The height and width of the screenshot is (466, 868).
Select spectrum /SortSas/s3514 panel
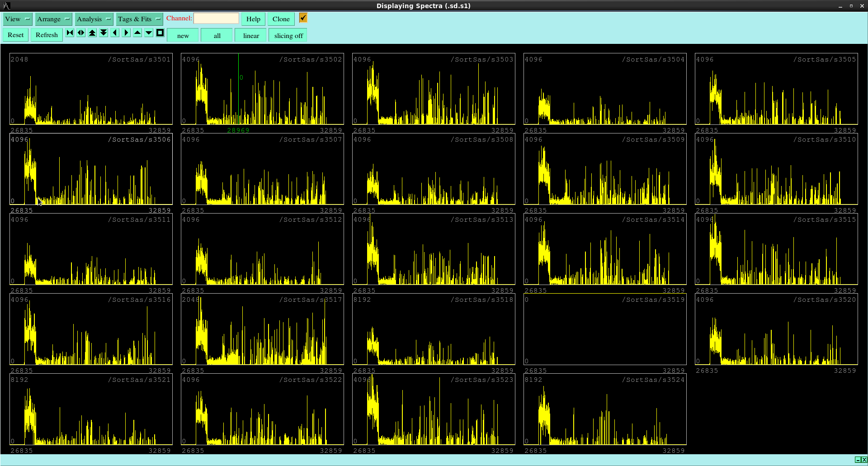(x=605, y=249)
